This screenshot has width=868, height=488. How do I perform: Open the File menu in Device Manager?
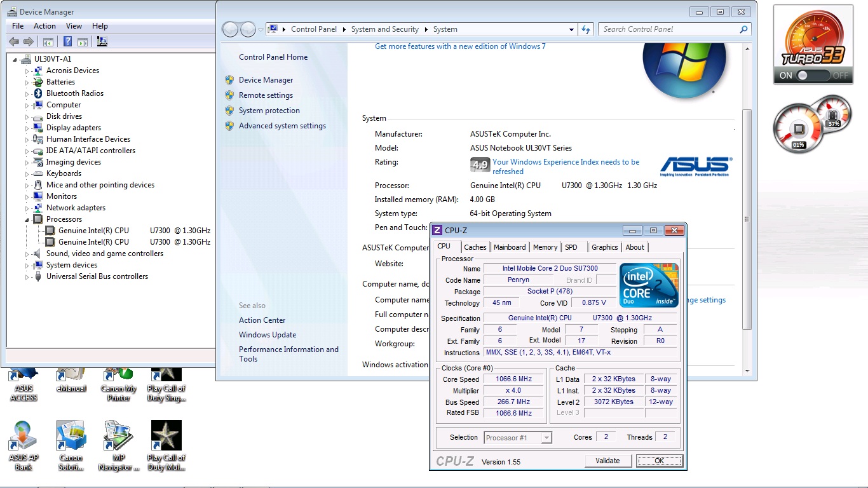18,26
